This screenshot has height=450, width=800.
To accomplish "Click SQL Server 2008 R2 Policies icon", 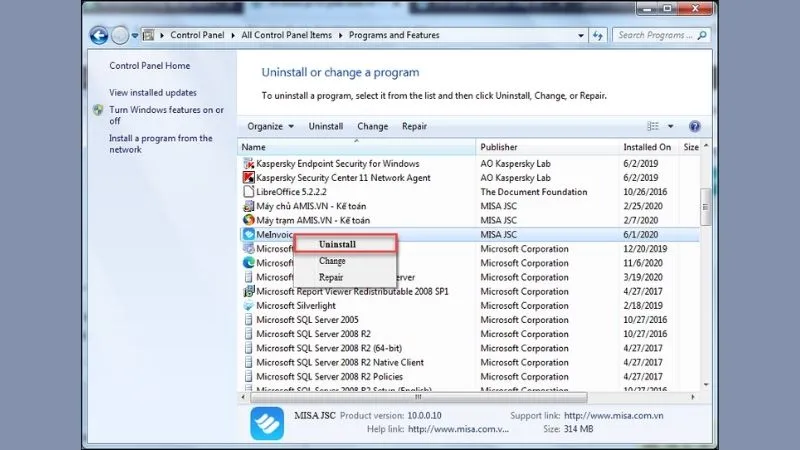I will (248, 377).
